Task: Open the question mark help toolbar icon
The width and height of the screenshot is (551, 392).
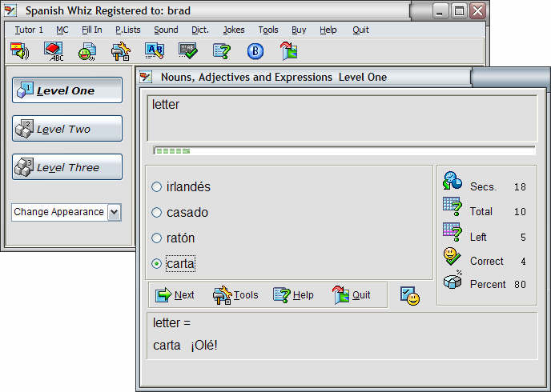Action: coord(222,51)
